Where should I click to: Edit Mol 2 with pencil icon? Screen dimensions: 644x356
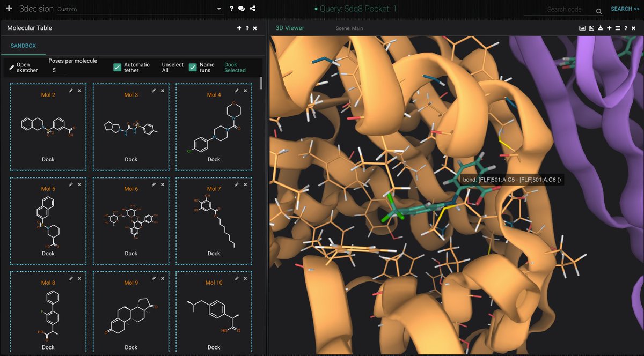(71, 91)
